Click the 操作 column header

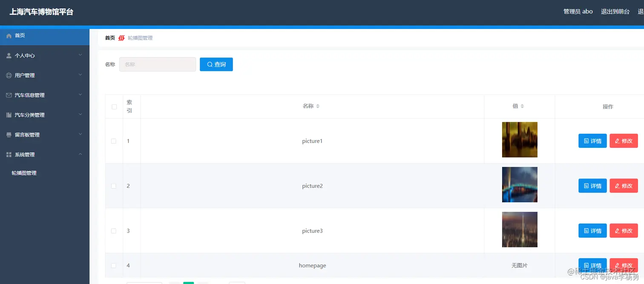coord(608,107)
